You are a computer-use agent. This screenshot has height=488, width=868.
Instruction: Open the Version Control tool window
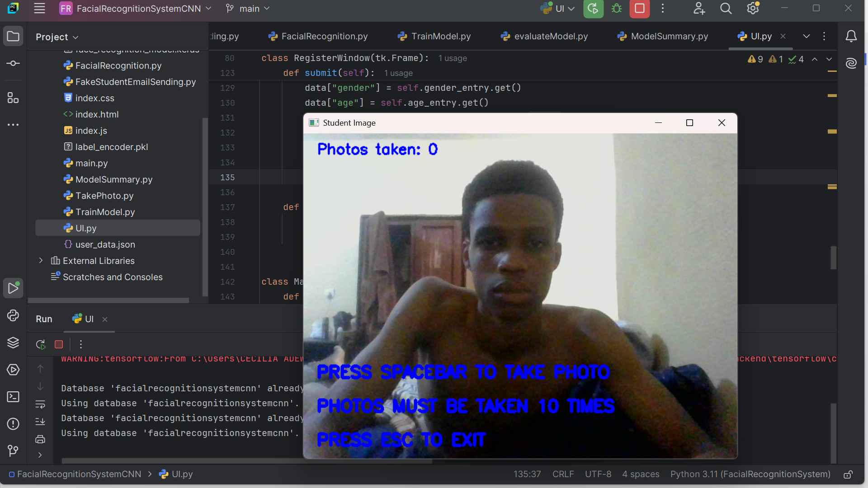[13, 450]
